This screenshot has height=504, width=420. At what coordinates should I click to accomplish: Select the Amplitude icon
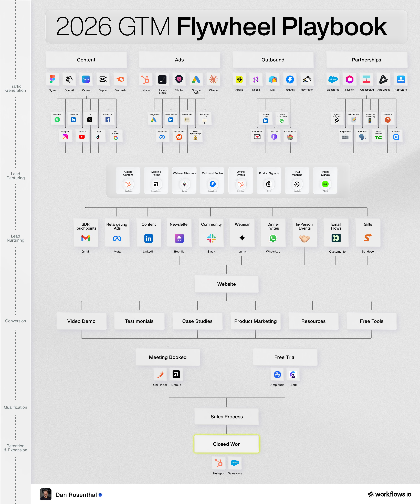coord(277,374)
